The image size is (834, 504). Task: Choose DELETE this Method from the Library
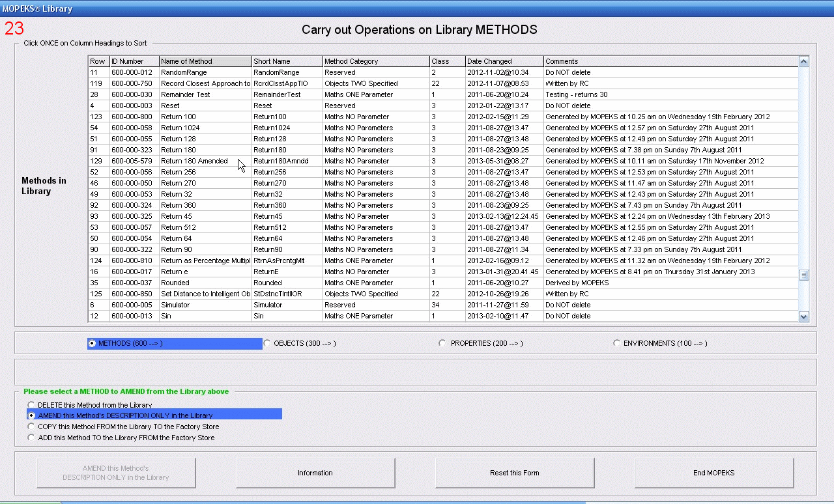coord(31,405)
